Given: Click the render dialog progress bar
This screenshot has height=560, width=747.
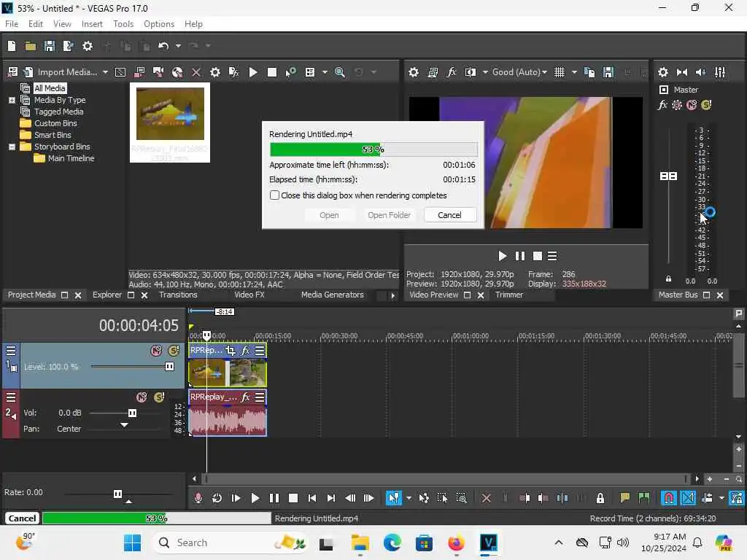Looking at the screenshot, I should 373,149.
